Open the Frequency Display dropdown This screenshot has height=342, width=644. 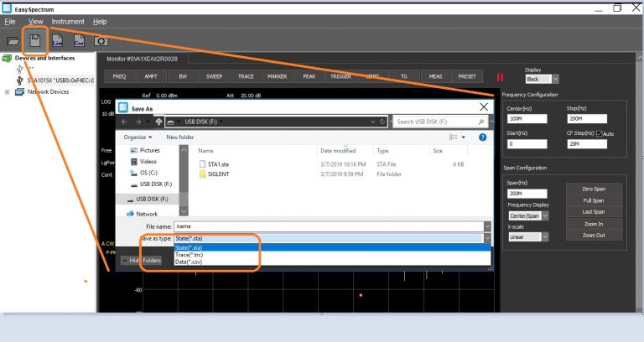[546, 215]
